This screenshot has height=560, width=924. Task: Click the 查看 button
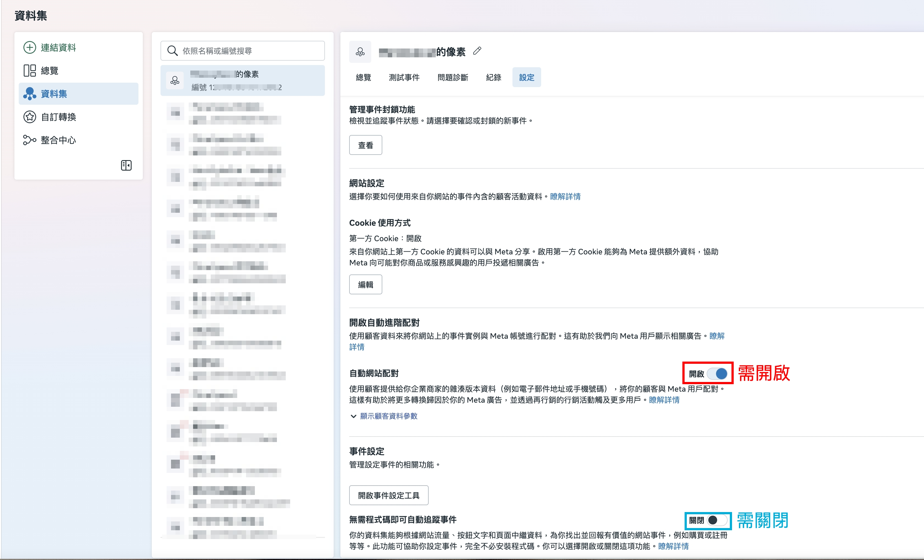[x=366, y=145]
